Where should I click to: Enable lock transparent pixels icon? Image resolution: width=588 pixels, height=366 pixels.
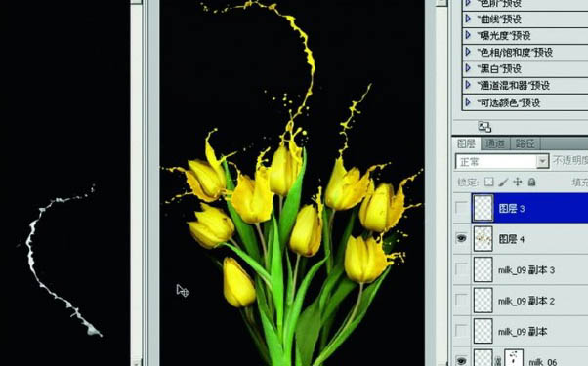coord(489,183)
